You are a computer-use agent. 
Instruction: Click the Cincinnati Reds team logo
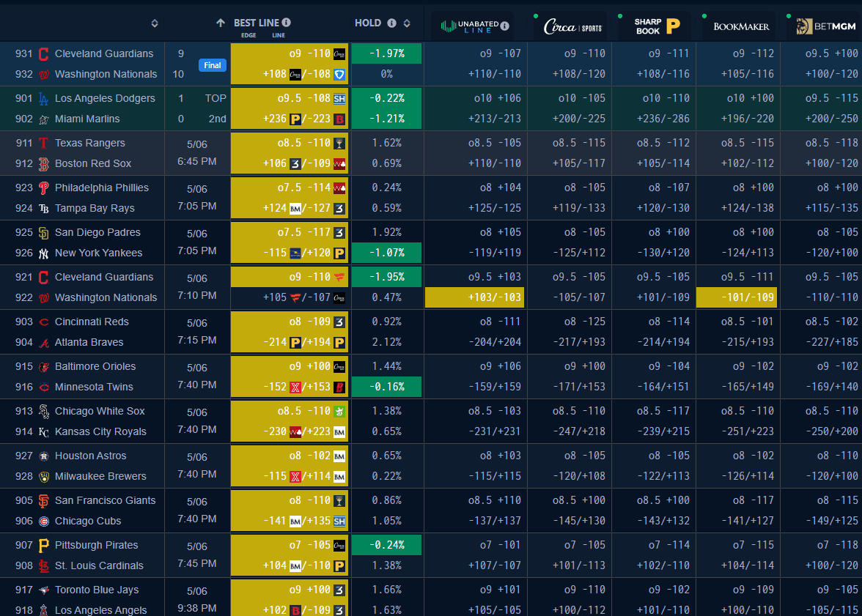pos(44,322)
